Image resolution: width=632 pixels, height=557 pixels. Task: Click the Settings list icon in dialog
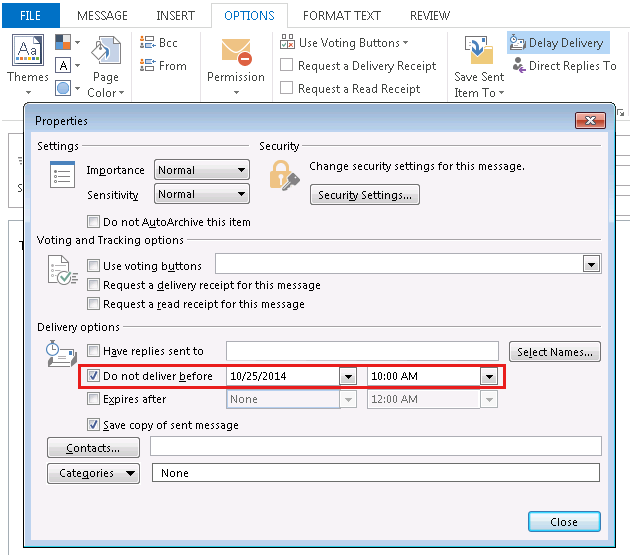click(x=62, y=174)
